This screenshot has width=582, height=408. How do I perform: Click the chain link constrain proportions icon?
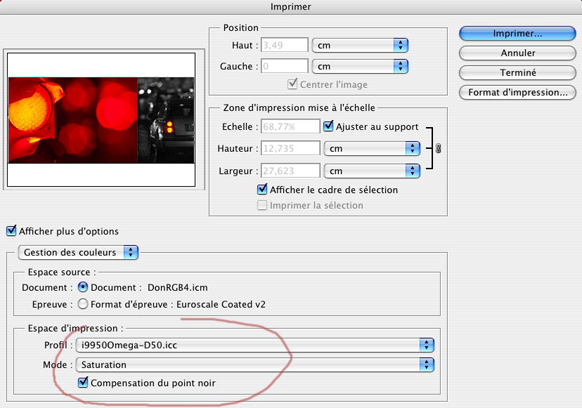(x=438, y=148)
